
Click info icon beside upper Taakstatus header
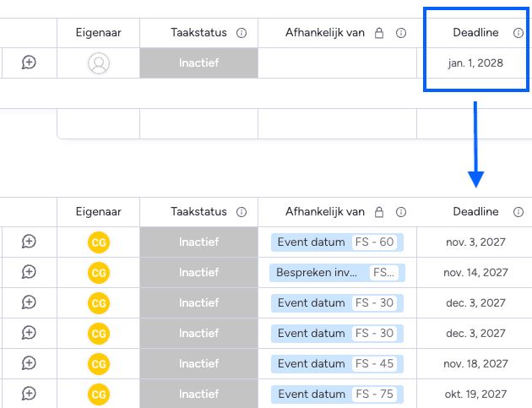click(242, 33)
